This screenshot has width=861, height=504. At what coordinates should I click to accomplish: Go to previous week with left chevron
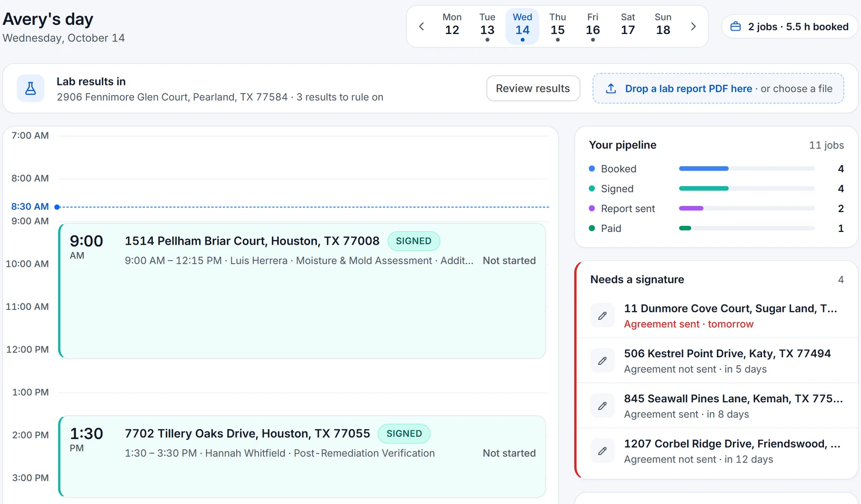tap(421, 26)
